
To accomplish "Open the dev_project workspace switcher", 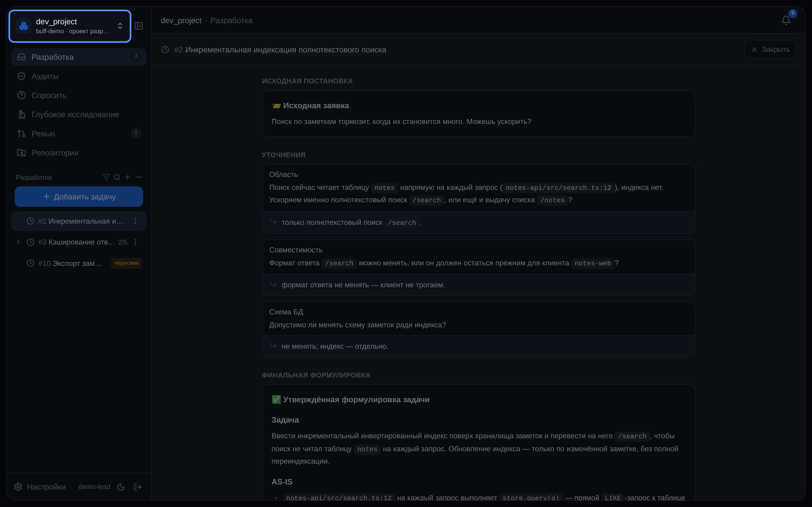I will click(70, 26).
